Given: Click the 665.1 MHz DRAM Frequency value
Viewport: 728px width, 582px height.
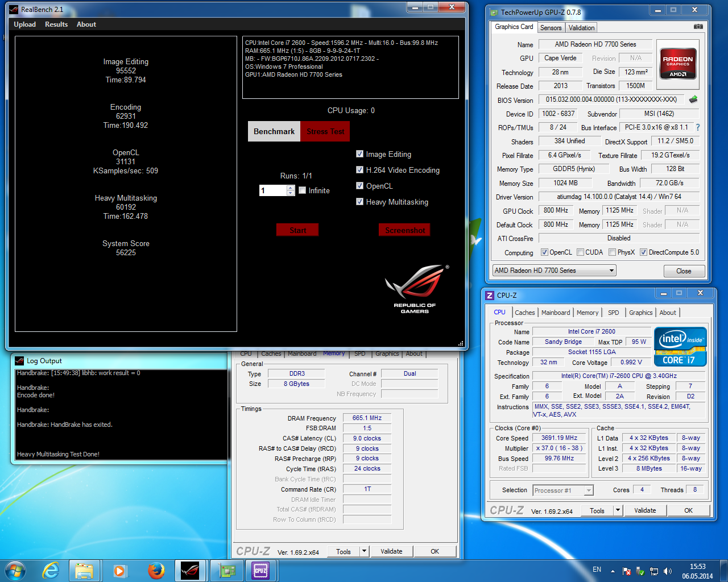Looking at the screenshot, I should (367, 418).
